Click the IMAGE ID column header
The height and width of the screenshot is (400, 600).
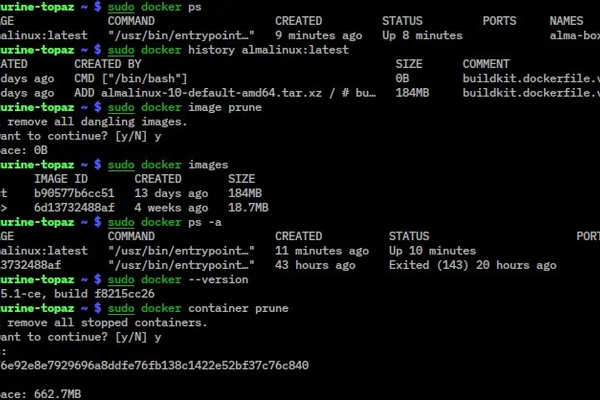pos(61,179)
